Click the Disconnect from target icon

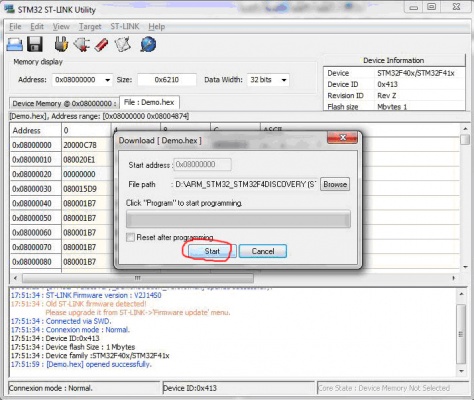pos(82,44)
